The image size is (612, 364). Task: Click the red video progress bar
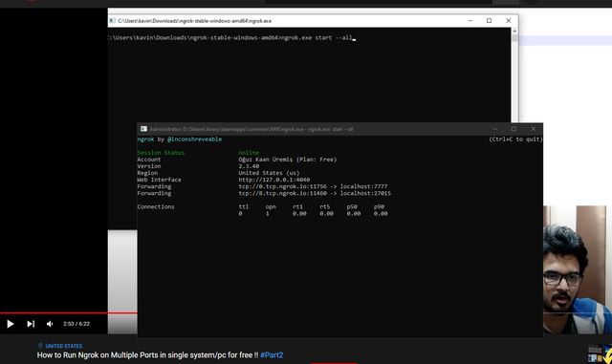(x=69, y=313)
